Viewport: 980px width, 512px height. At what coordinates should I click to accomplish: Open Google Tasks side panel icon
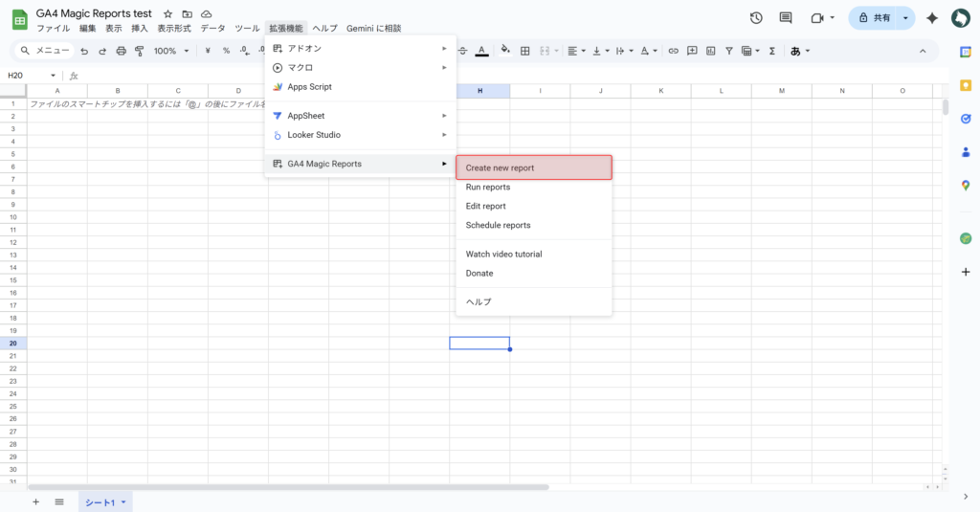[x=966, y=119]
